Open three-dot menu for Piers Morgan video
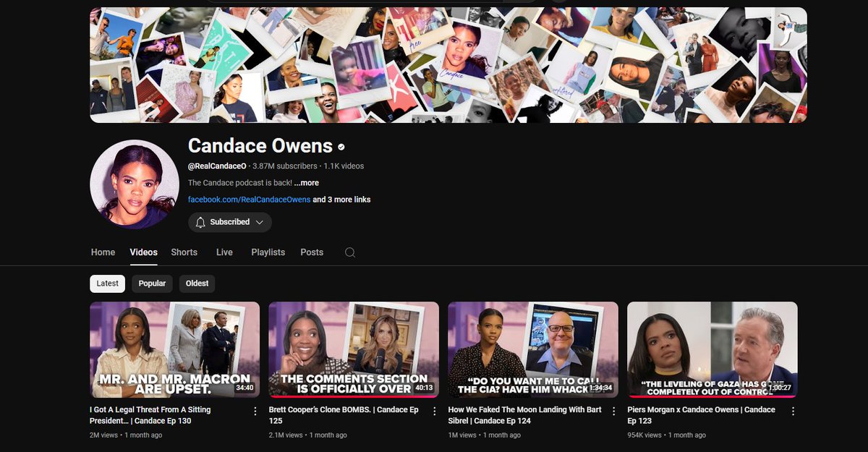868x452 pixels. pyautogui.click(x=793, y=411)
